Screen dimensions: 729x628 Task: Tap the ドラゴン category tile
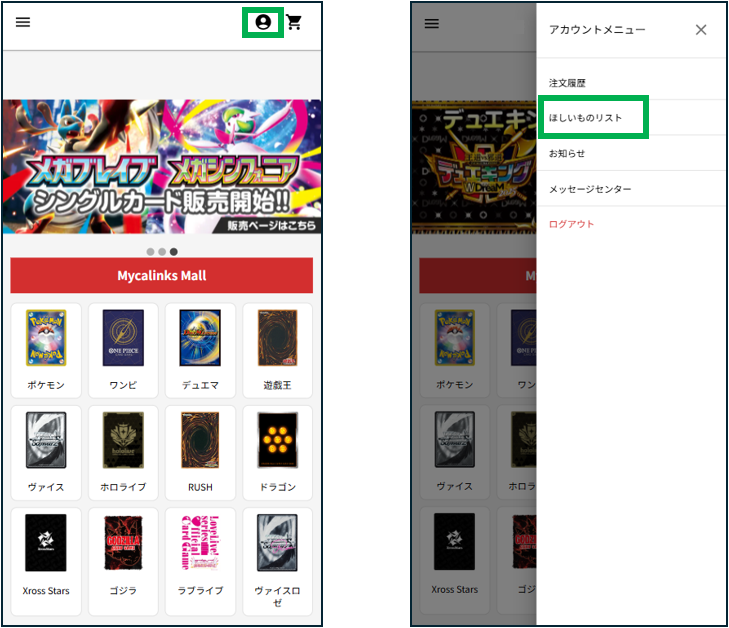pos(277,451)
